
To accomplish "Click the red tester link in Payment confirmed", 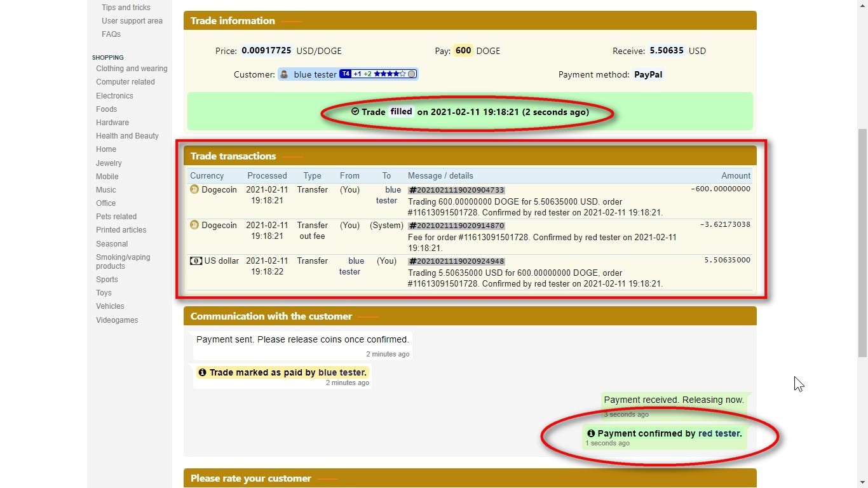I will point(719,433).
